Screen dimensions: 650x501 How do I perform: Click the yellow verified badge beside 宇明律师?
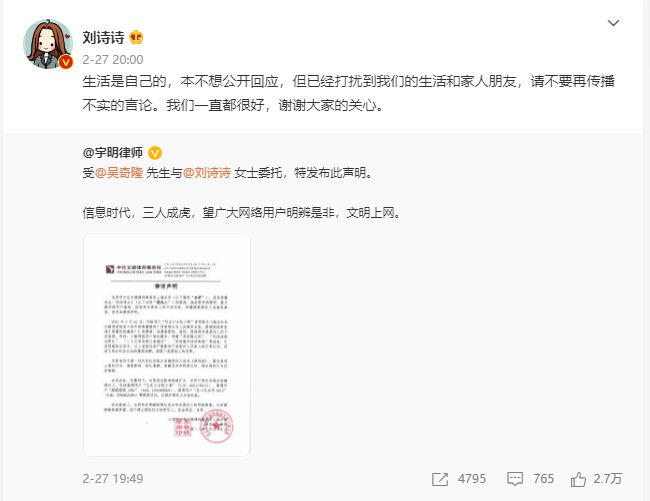coord(155,153)
